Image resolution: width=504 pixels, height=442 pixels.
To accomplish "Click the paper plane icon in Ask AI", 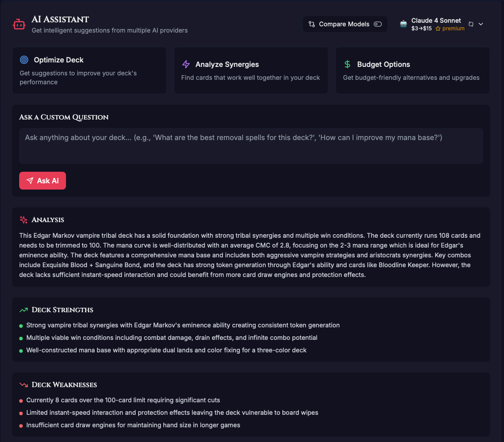I will click(30, 181).
